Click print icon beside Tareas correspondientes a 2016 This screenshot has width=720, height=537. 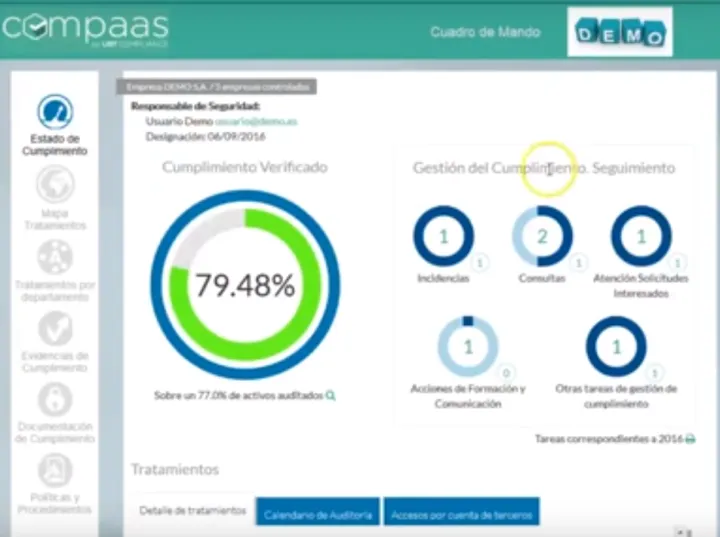pyautogui.click(x=690, y=439)
